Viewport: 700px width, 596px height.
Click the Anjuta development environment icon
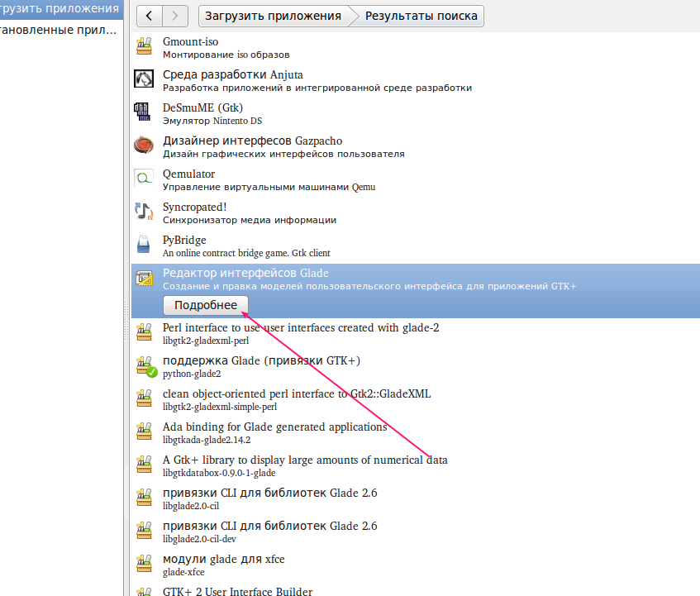144,79
